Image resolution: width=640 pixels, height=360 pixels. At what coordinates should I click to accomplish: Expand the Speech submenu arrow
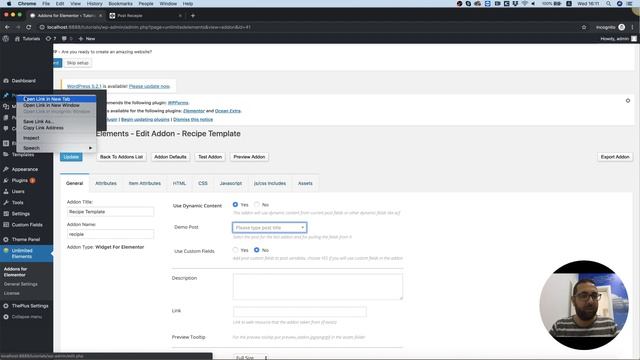pos(90,148)
